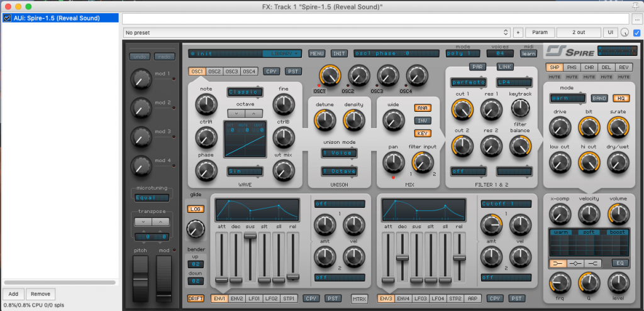
Task: Click the oscillator note knob
Action: pos(206,104)
